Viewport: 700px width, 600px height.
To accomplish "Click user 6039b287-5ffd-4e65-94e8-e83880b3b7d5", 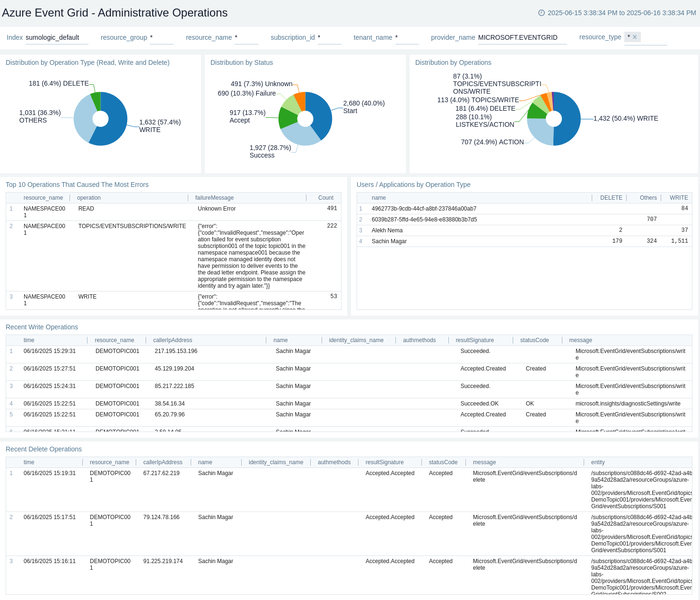I will [424, 220].
